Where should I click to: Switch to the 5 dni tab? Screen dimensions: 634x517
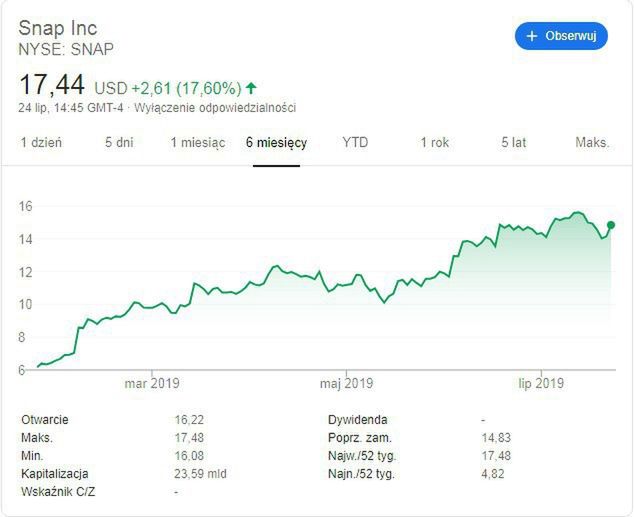pos(119,143)
